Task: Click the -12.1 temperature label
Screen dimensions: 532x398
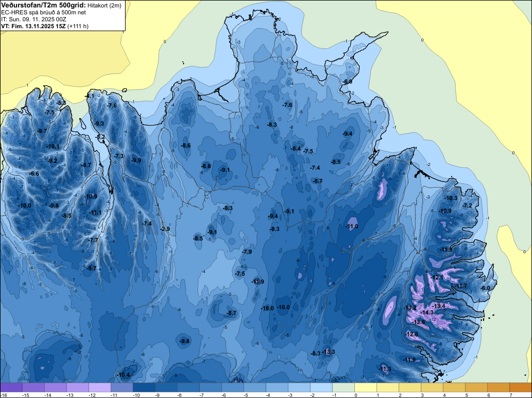Action: point(436,277)
